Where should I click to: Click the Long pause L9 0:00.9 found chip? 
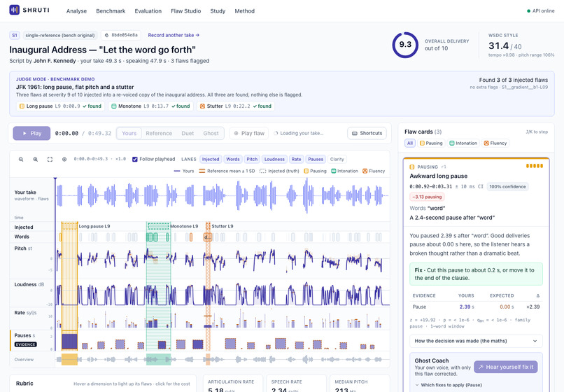click(60, 106)
